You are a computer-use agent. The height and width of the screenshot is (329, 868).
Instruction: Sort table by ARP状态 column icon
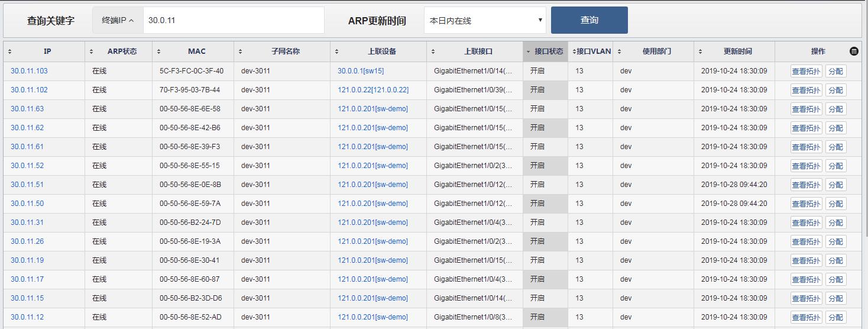tap(91, 51)
